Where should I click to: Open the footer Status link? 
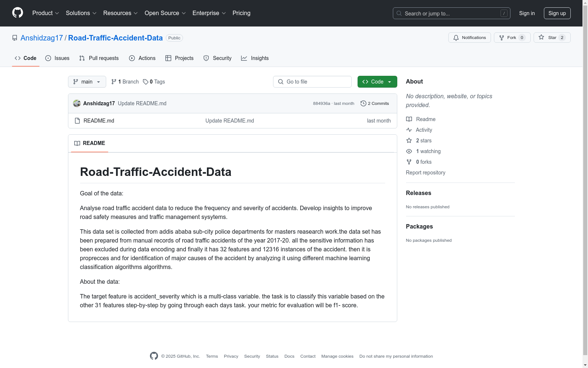pos(272,356)
